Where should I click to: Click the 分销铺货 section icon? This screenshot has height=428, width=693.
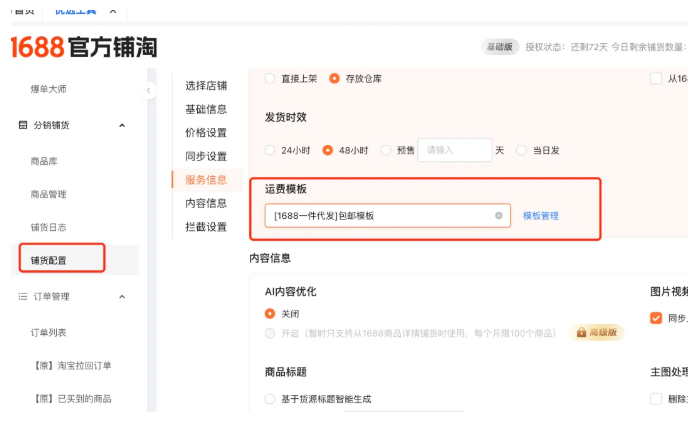[23, 125]
